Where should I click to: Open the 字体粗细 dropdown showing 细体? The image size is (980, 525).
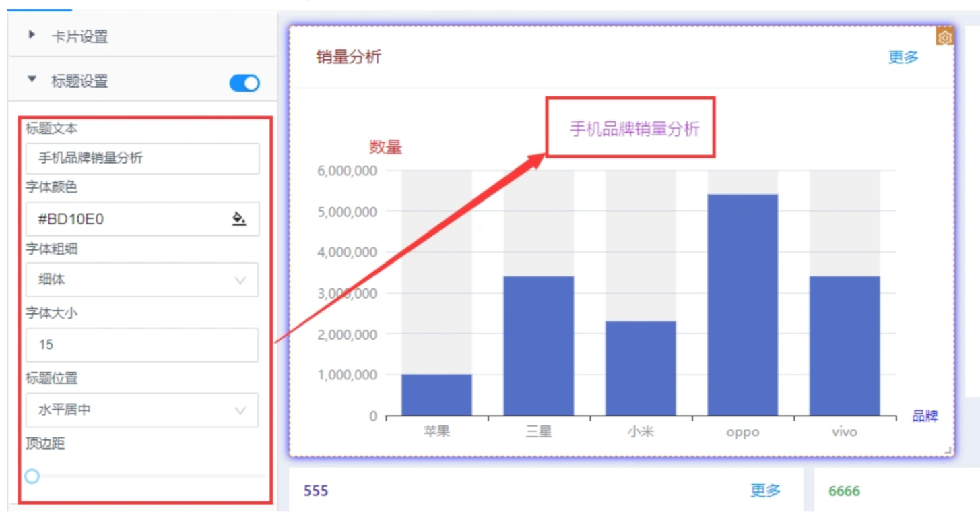(x=142, y=280)
